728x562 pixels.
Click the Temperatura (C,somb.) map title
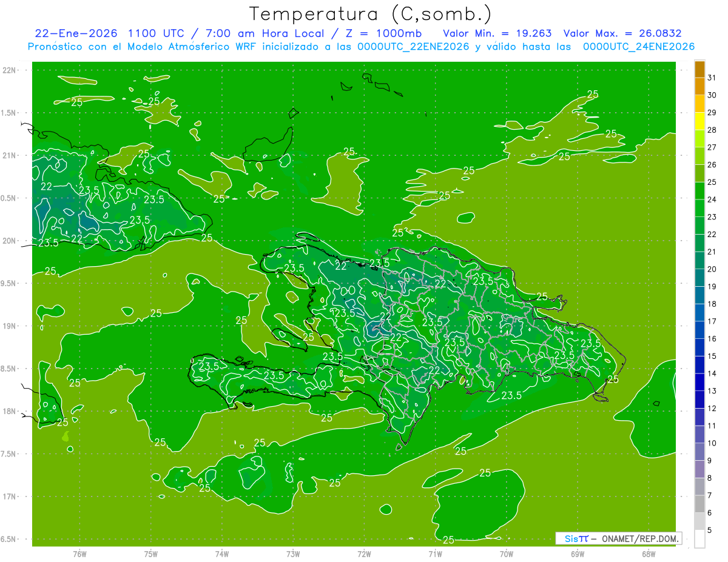point(370,14)
